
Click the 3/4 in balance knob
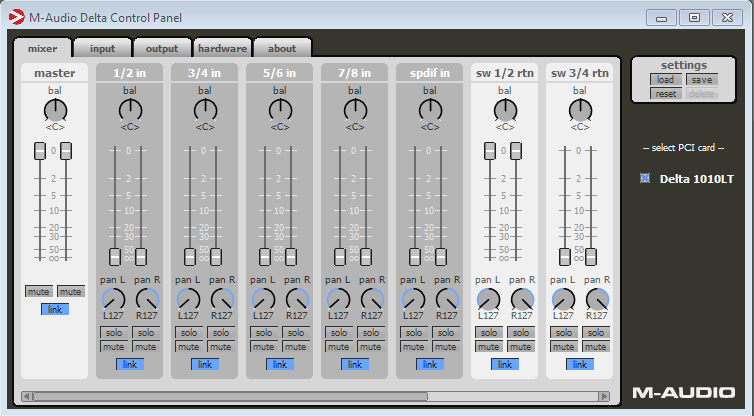(205, 111)
